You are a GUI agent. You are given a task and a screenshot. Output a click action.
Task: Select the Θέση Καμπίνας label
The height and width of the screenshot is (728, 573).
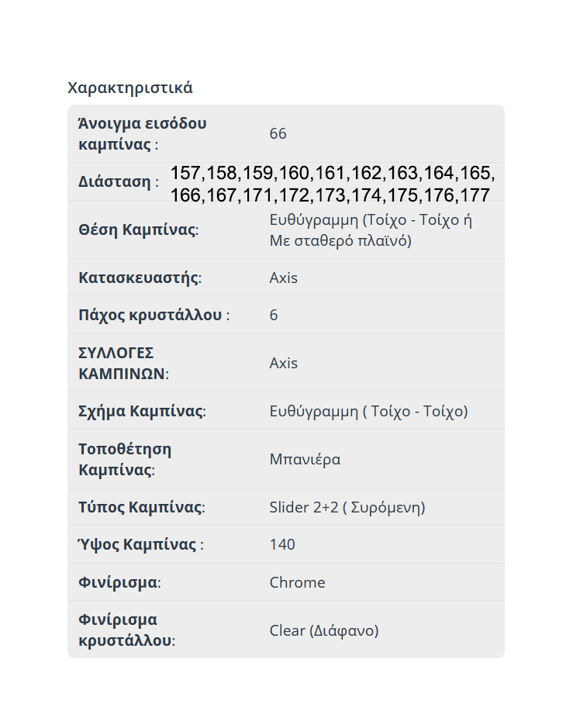(138, 229)
